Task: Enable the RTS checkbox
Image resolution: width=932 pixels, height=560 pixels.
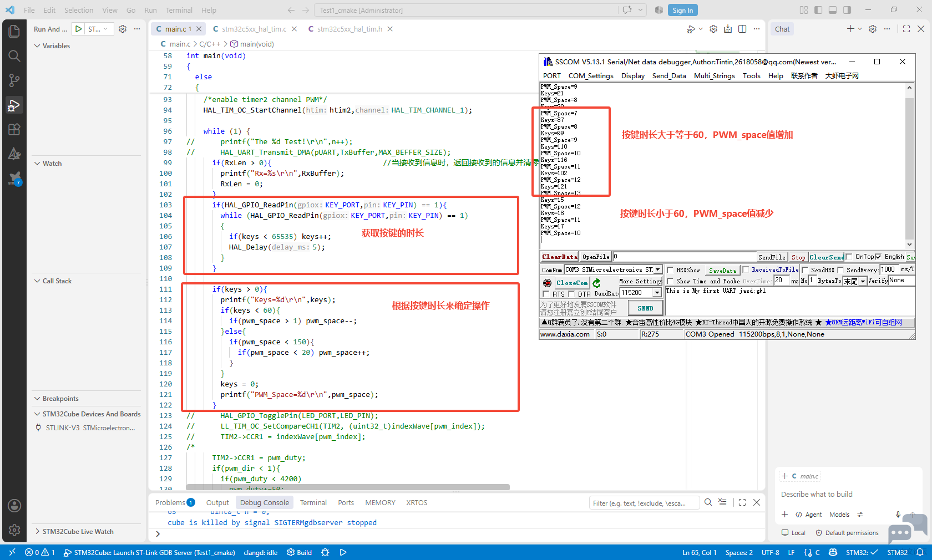Action: point(546,294)
